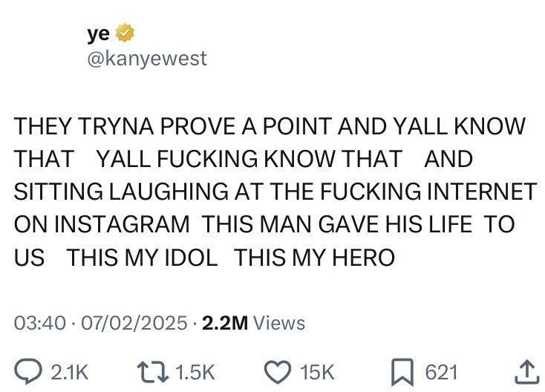Open the share options via the upload arrow icon
This screenshot has height=392, width=545.
[x=524, y=370]
